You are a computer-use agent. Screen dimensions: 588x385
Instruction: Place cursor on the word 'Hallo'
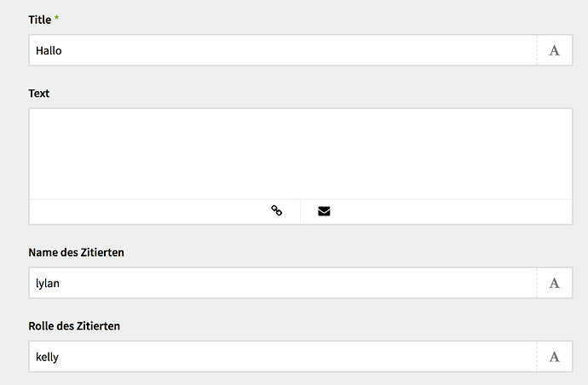tap(49, 50)
